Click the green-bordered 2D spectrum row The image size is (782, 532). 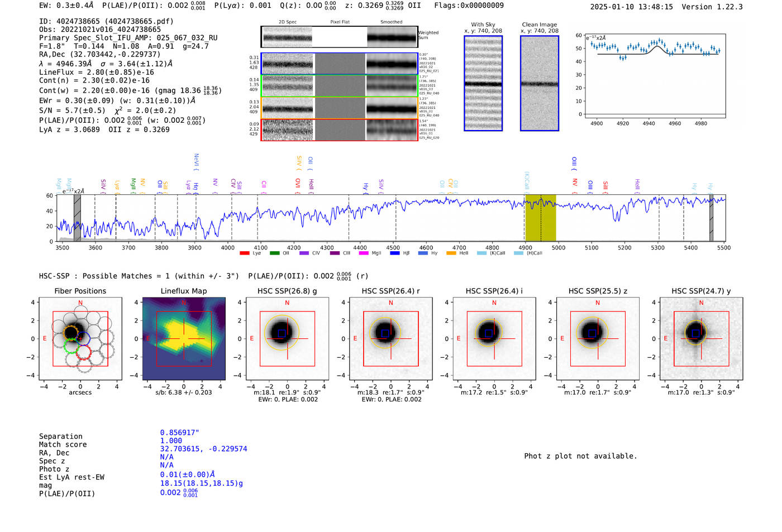339,86
